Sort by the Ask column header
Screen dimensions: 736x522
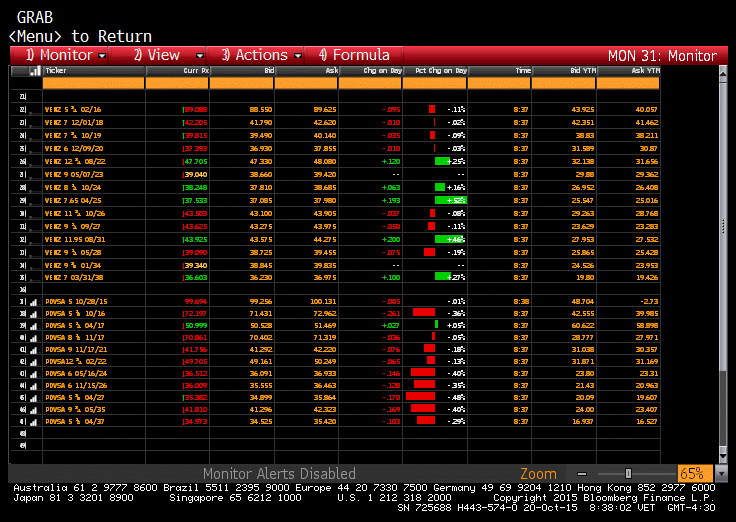(x=306, y=71)
